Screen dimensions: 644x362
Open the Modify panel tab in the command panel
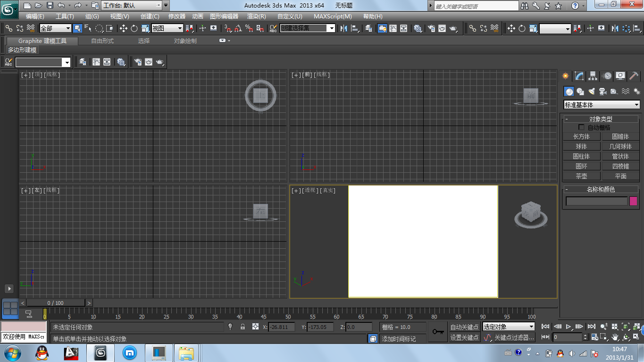coord(579,76)
